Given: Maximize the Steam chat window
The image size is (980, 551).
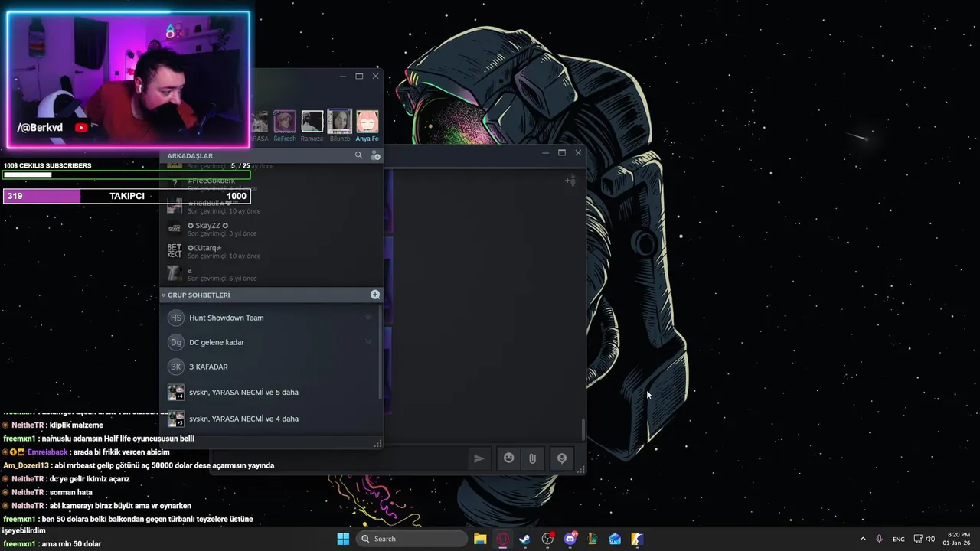Looking at the screenshot, I should [x=561, y=152].
